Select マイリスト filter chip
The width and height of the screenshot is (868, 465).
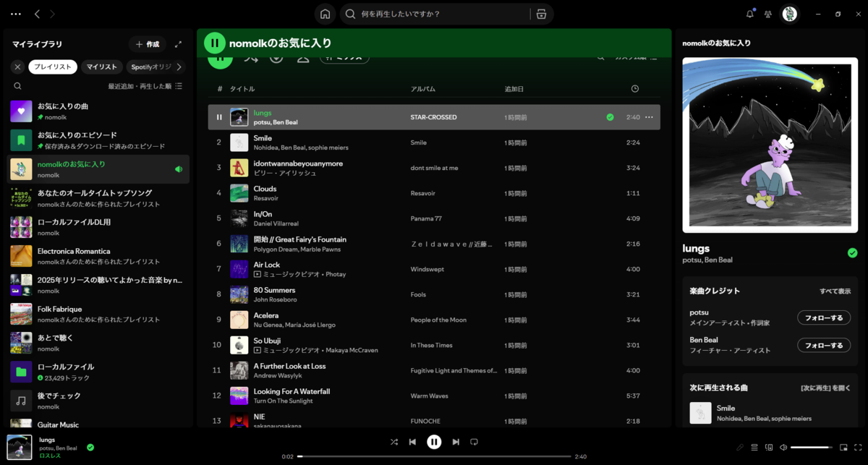(102, 67)
